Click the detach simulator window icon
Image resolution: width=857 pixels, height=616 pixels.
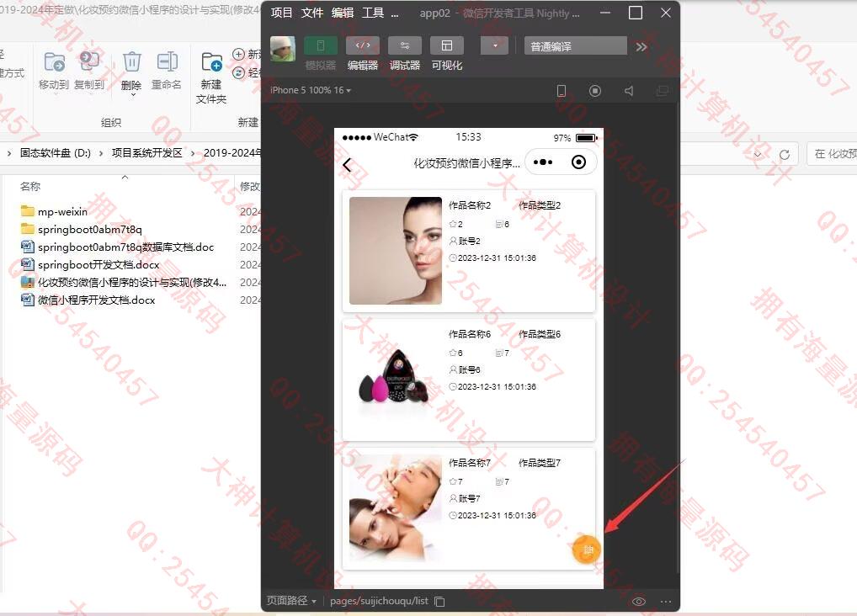[663, 91]
